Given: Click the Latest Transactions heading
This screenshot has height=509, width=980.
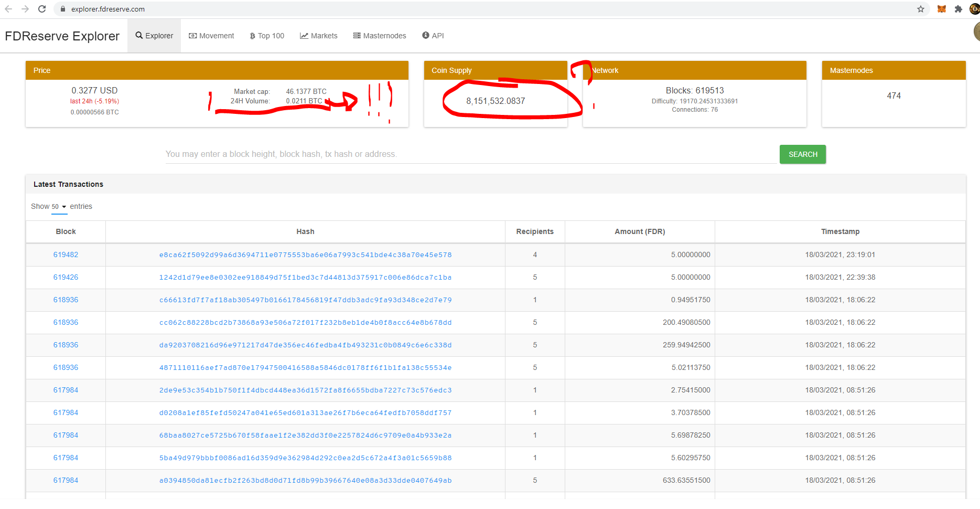Looking at the screenshot, I should (68, 184).
